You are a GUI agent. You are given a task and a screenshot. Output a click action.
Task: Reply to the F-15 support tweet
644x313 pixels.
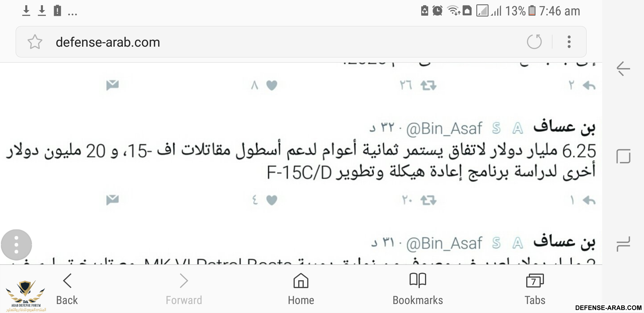point(589,200)
